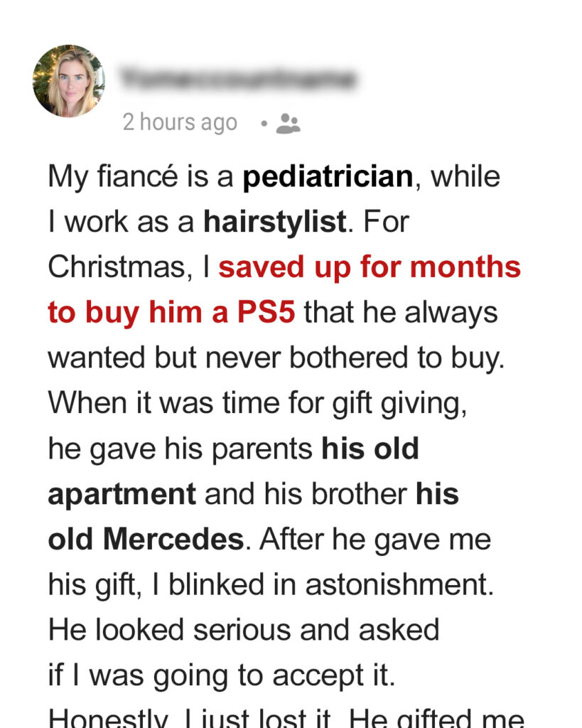Open the poster's profile picture
This screenshot has height=728, width=582.
68,80
